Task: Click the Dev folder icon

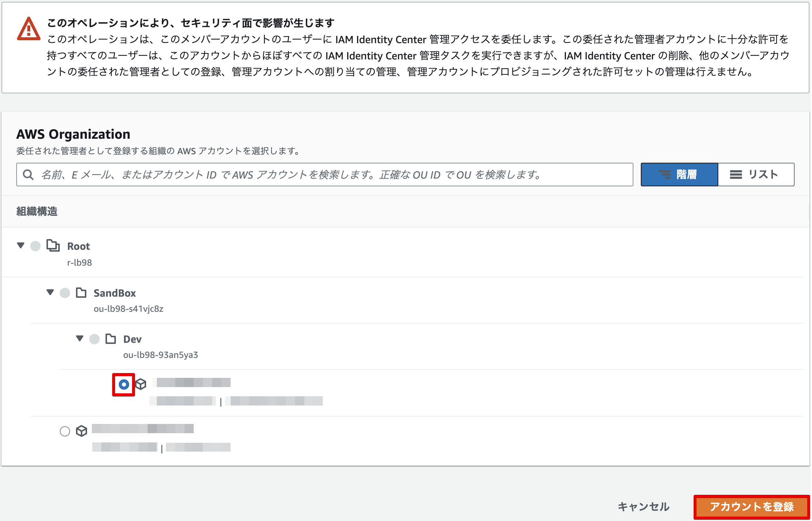Action: click(x=111, y=339)
